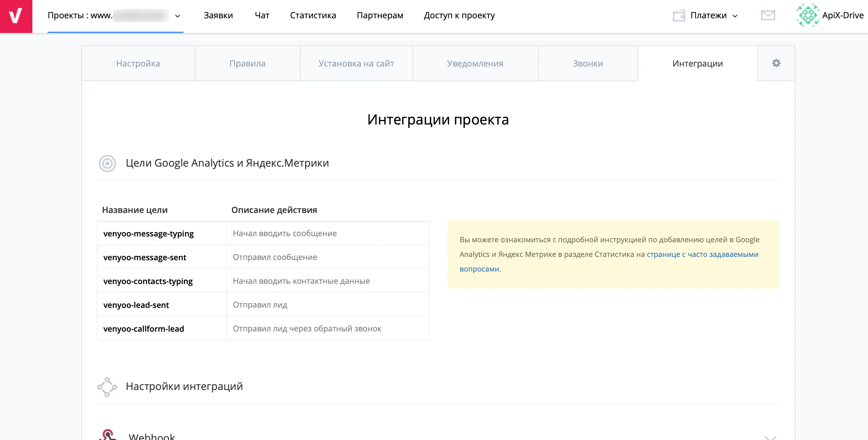Click the ApiX-Drive account name
Image resolution: width=868 pixels, height=440 pixels.
pos(843,16)
